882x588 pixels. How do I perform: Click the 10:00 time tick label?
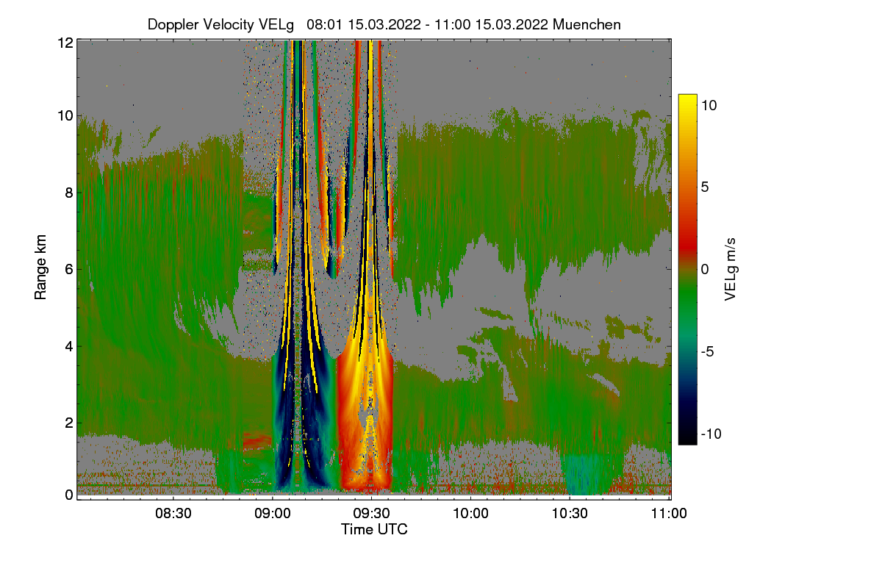point(471,514)
